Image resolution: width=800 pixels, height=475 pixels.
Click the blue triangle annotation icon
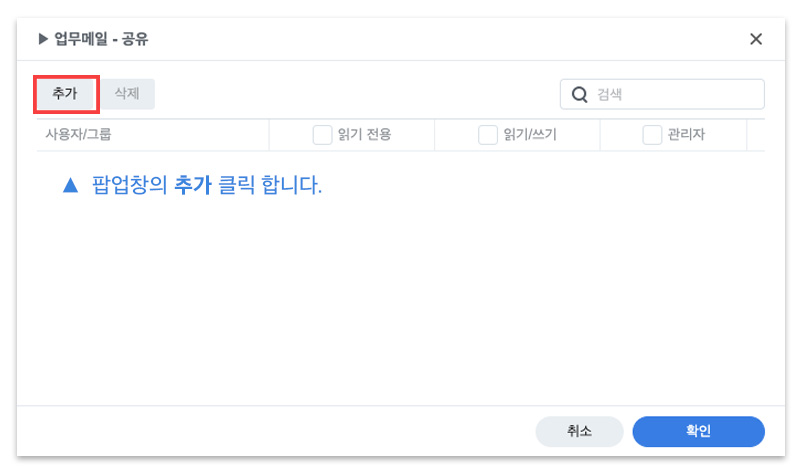click(x=70, y=185)
